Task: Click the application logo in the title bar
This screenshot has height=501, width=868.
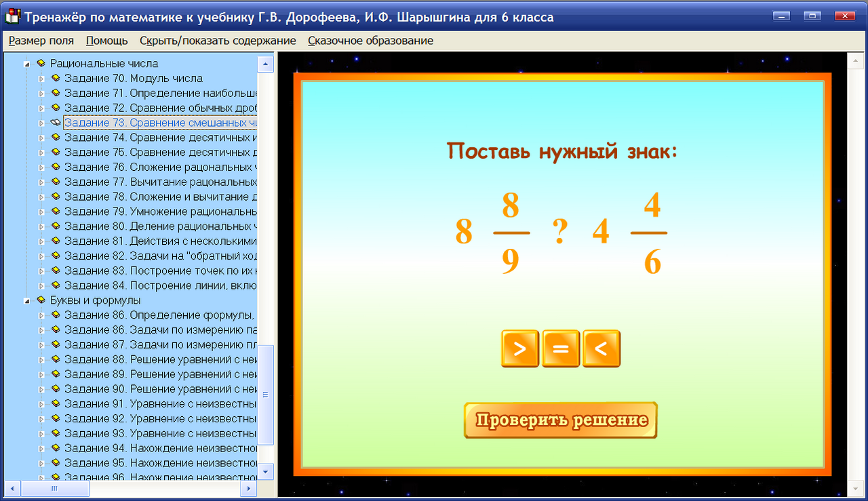Action: 11,15
